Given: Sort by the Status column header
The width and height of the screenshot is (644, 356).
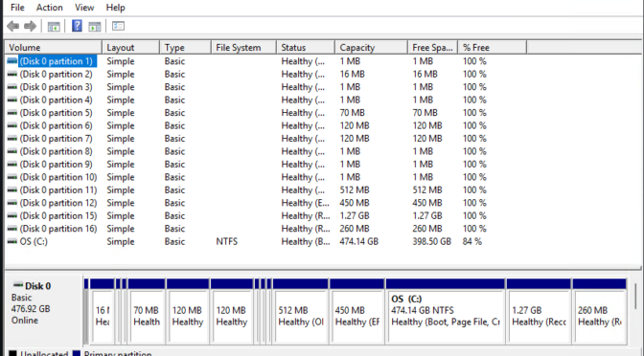Looking at the screenshot, I should click(x=306, y=48).
